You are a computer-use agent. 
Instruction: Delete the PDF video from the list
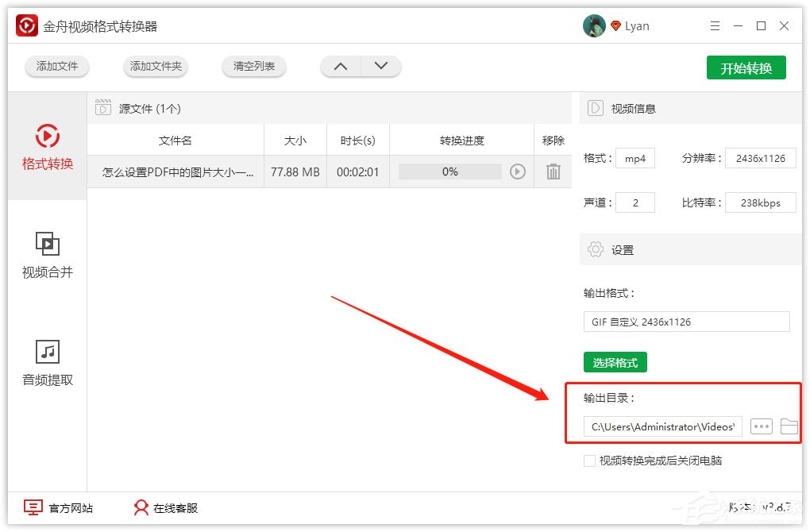[x=553, y=172]
